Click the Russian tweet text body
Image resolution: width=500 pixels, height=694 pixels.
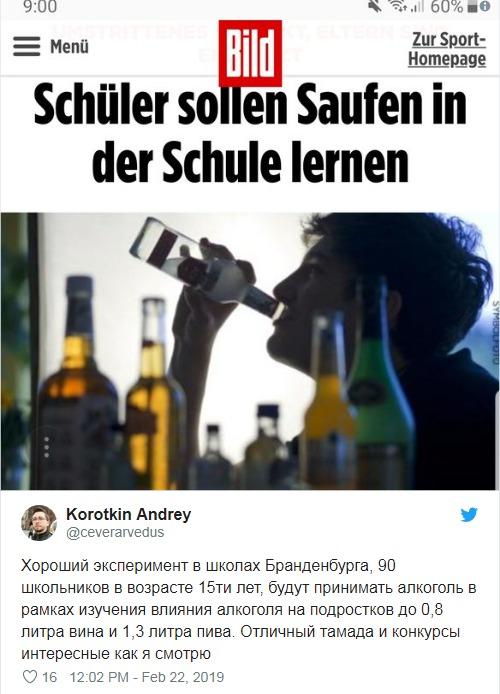(249, 610)
